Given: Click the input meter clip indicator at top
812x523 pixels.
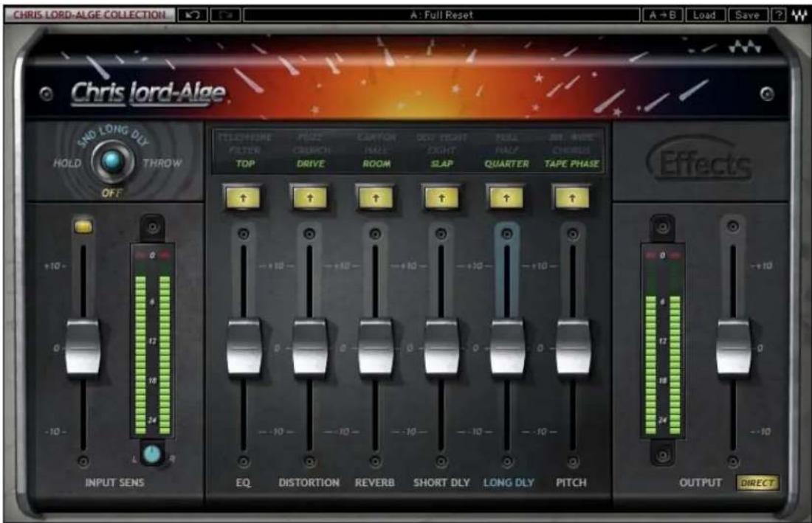Looking at the screenshot, I should (152, 255).
